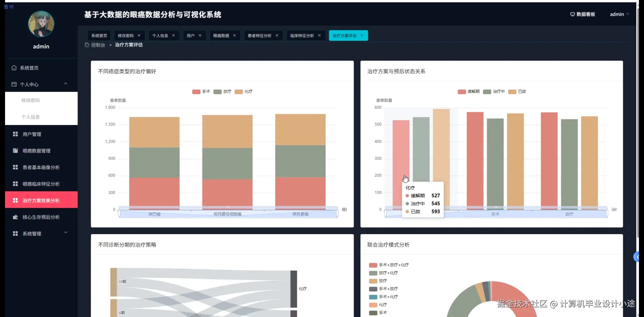
Task: Select the 系统首页 home icon in sidebar
Action: [14, 68]
